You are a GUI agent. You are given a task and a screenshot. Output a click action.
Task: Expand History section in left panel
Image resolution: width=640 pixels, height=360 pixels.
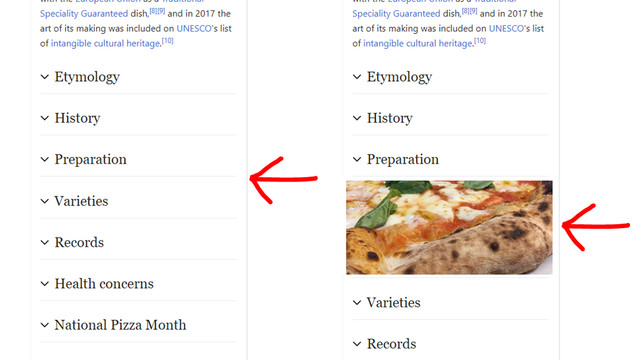[x=44, y=118]
